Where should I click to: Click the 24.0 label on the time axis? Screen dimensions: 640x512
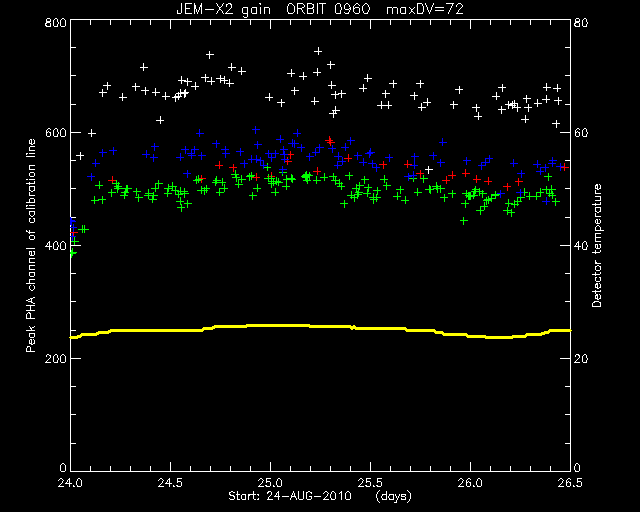coord(70,483)
